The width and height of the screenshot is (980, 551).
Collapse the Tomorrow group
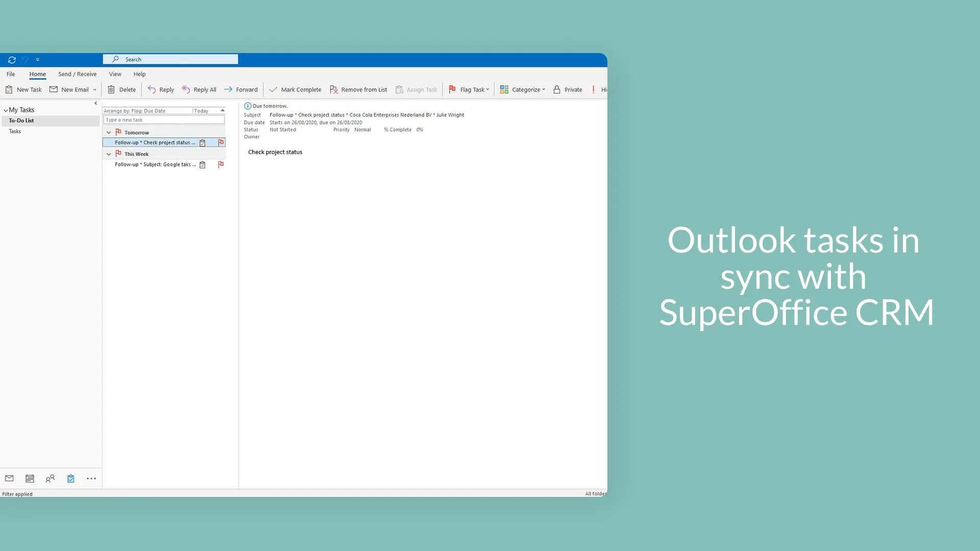coord(109,133)
